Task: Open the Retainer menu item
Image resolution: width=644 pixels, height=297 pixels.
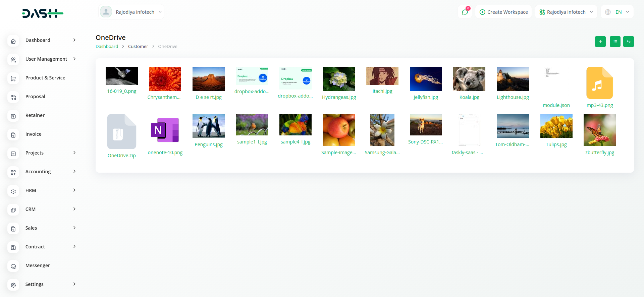Action: point(35,115)
